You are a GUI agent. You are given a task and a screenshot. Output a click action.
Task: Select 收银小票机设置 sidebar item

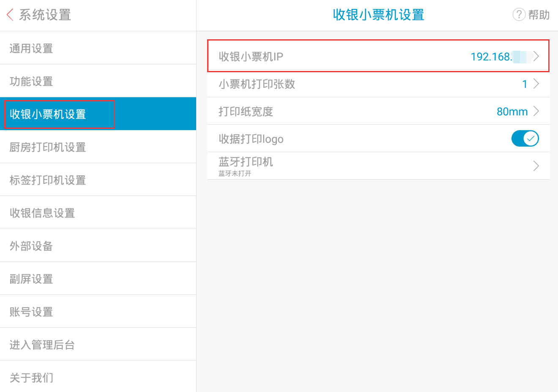click(x=48, y=114)
